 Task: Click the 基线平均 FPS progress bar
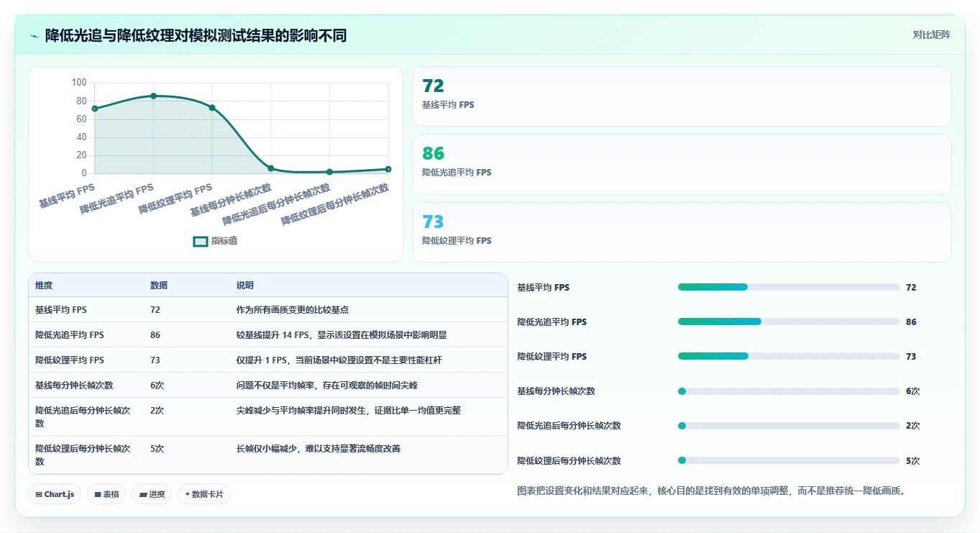[789, 287]
